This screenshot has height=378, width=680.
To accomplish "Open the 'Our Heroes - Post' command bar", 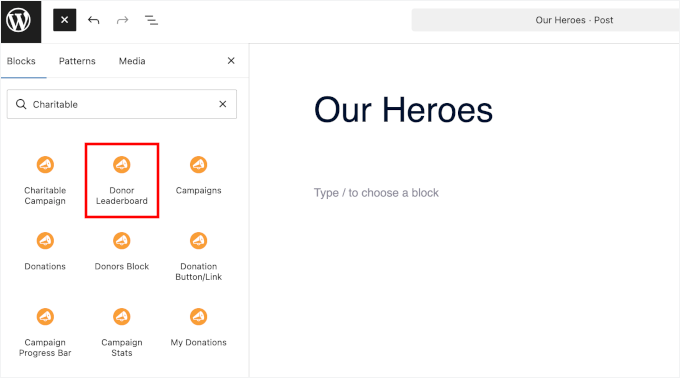I will 546,20.
